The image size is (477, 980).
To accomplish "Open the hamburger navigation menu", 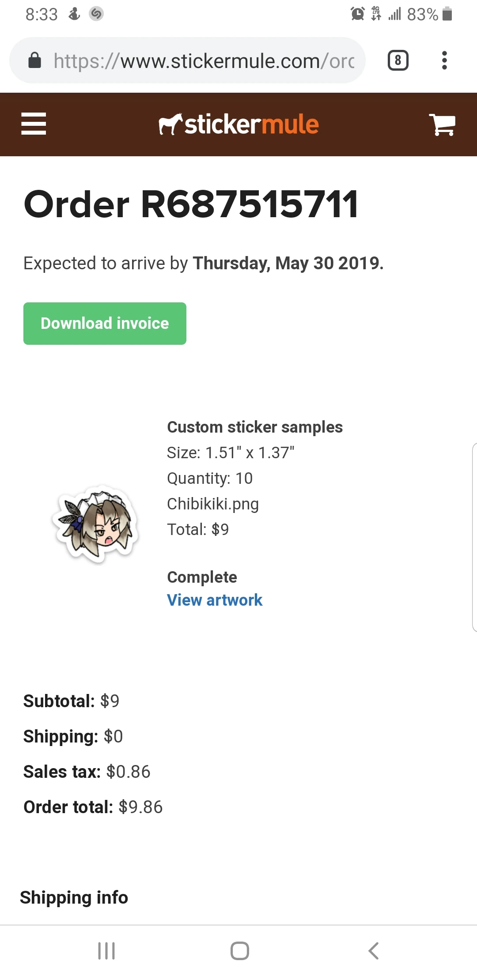I will pos(34,124).
